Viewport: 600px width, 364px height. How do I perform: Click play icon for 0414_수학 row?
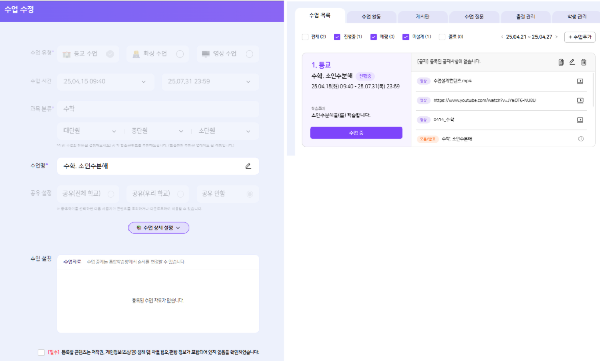(x=580, y=120)
